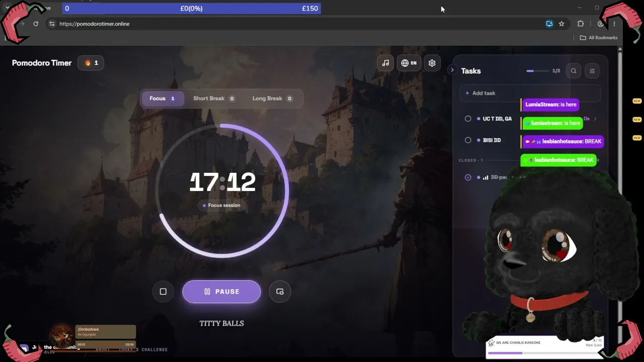644x362 pixels.
Task: Uncheck the completed DD task
Action: click(468, 177)
